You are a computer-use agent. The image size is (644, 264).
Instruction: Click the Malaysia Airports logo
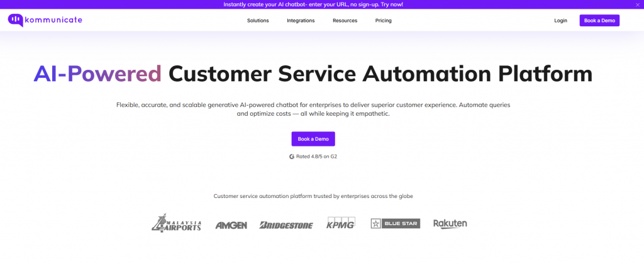pyautogui.click(x=176, y=223)
